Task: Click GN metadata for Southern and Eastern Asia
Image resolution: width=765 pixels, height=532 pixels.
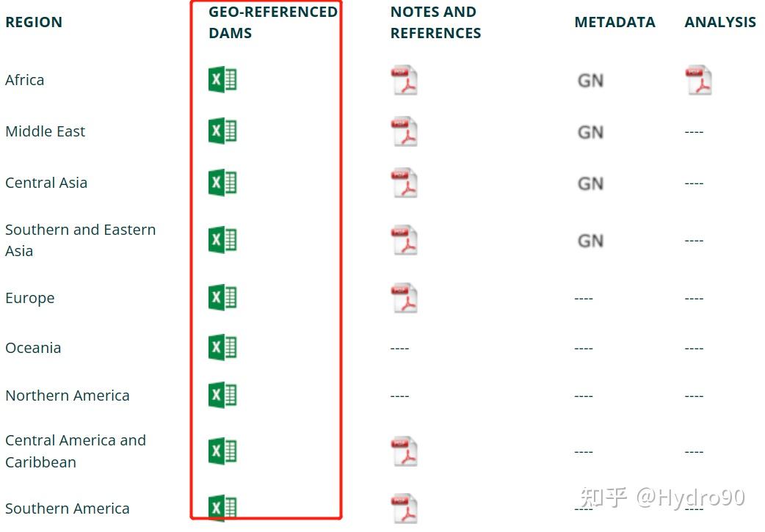Action: [x=591, y=240]
